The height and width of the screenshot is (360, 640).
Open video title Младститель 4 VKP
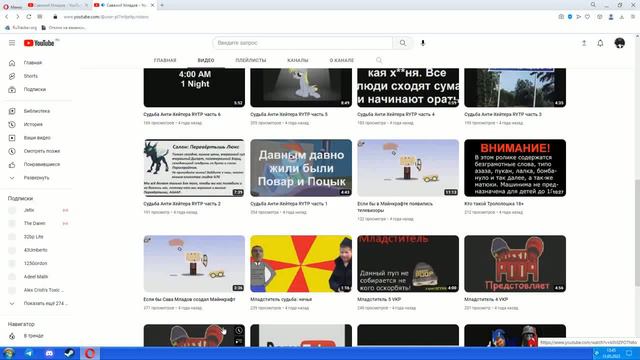tap(486, 300)
